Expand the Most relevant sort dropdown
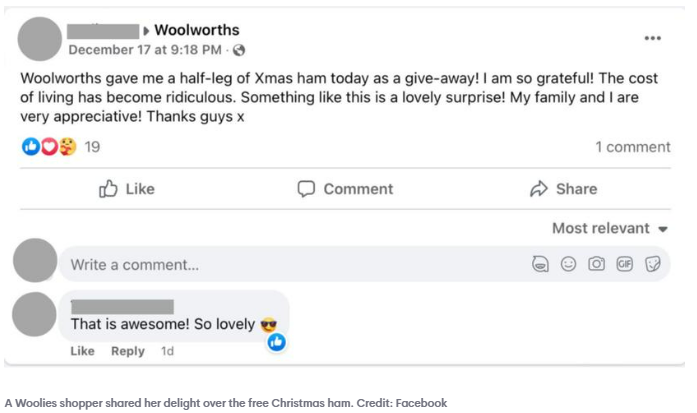This screenshot has height=413, width=697. (609, 228)
